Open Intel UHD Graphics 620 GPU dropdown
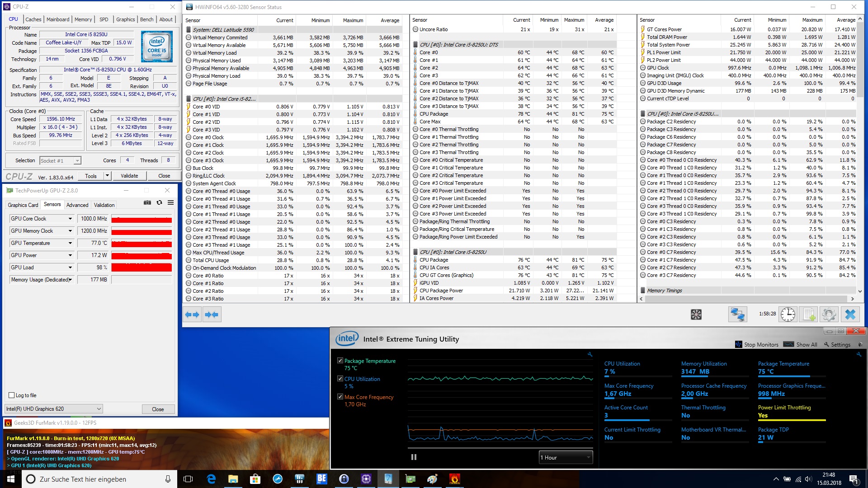 tap(54, 409)
